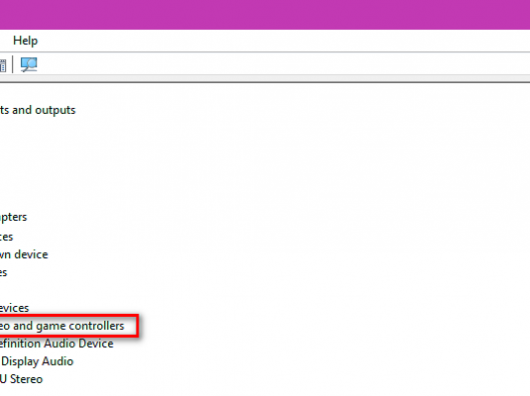Select the 'ts and outputs' category
Screen dimensions: 530x396
tap(38, 110)
